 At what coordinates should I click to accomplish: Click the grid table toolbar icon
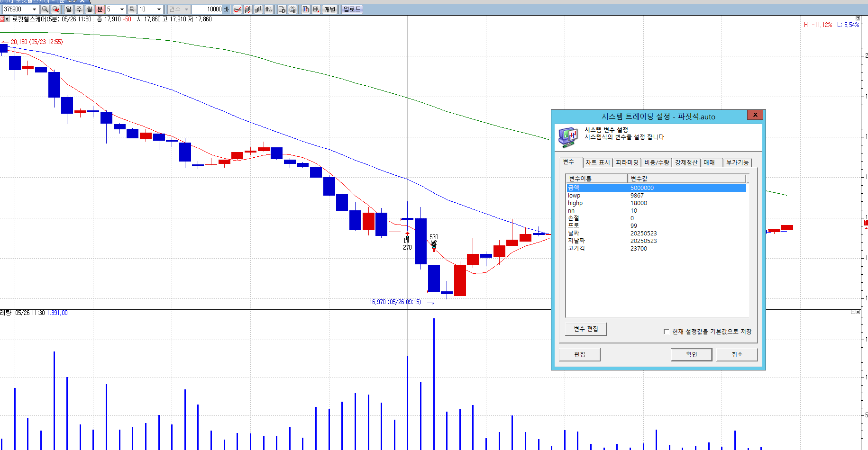pyautogui.click(x=316, y=9)
